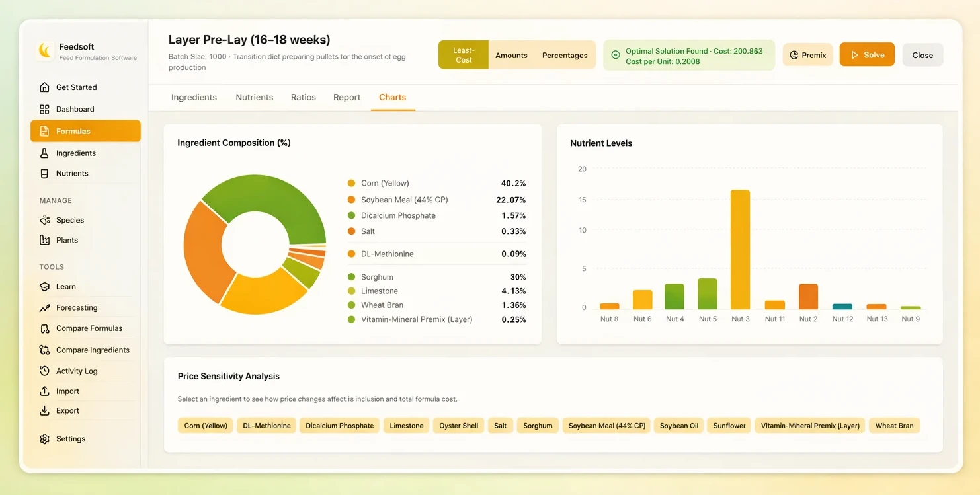Screen dimensions: 980x495
Task: Click the Soybean Meal legend color dot
Action: [350, 199]
